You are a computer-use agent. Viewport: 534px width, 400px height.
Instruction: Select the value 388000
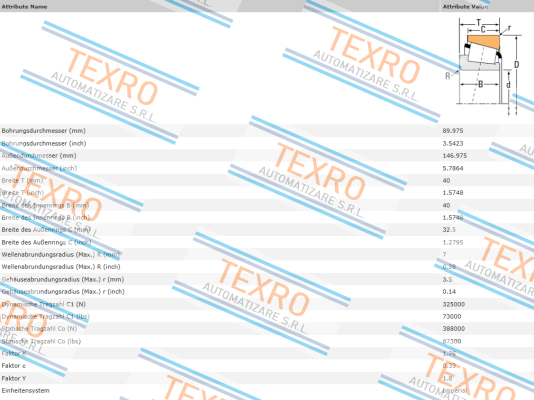coord(454,329)
